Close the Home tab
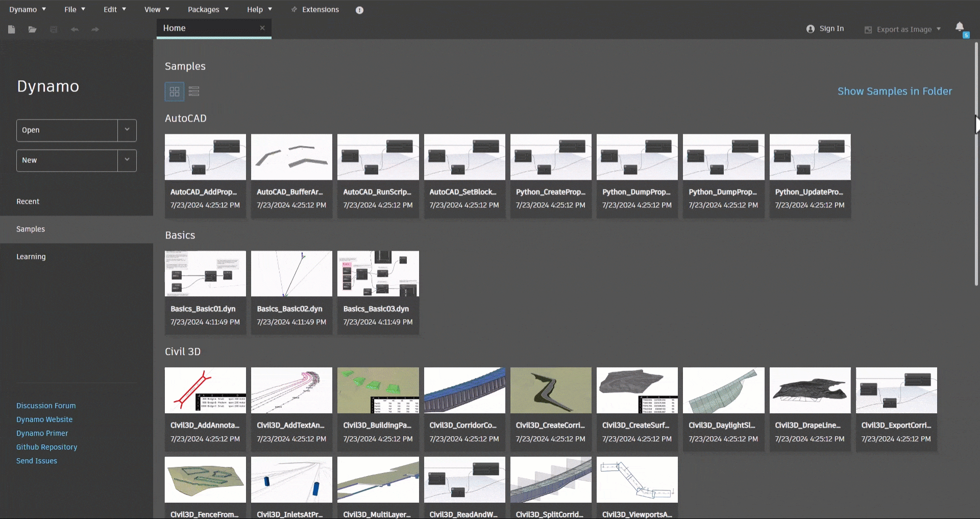 (x=262, y=28)
